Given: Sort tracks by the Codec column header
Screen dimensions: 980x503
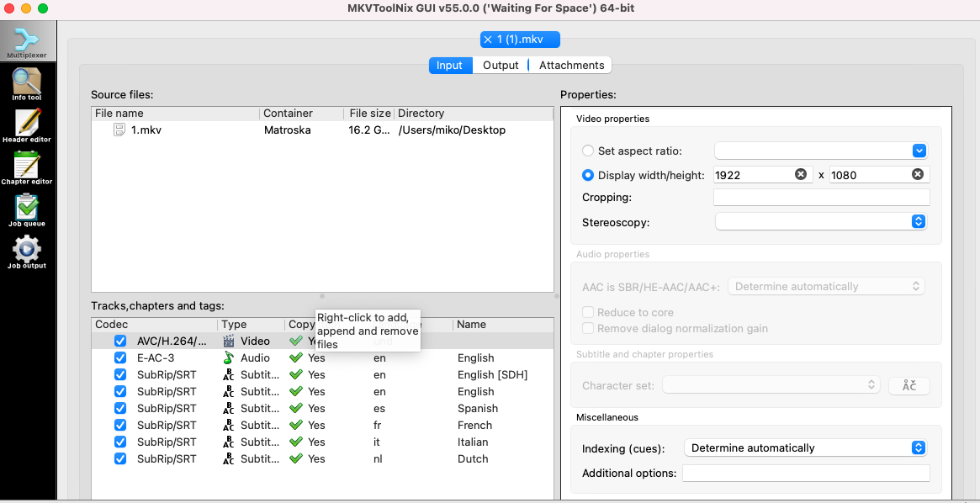Looking at the screenshot, I should [x=155, y=325].
